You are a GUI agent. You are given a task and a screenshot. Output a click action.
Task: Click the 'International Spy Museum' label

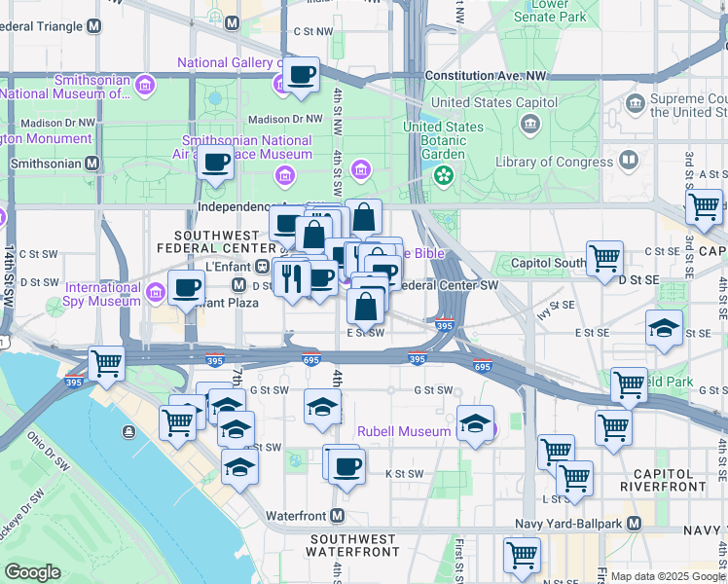tap(102, 294)
